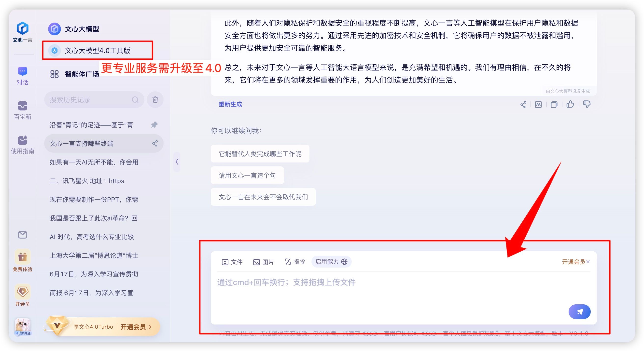644x351 pixels.
Task: Click the share icon under the response
Action: 523,104
